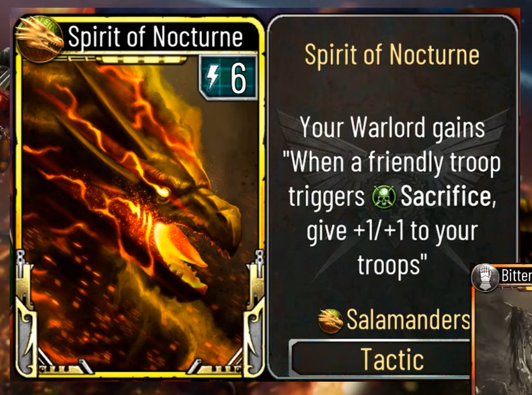Click the "When a friendly troop" text line
Image resolution: width=532 pixels, height=395 pixels.
[392, 163]
